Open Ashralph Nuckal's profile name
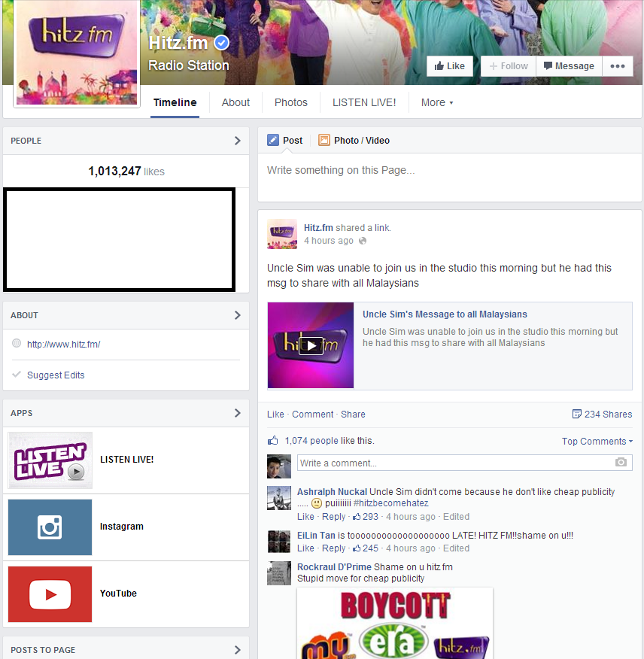 click(x=332, y=492)
